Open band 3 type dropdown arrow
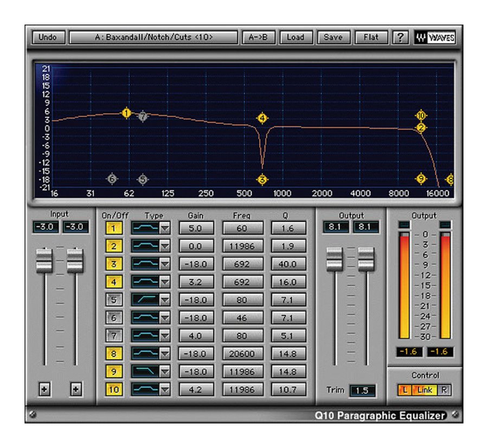The height and width of the screenshot is (448, 488). click(x=165, y=264)
